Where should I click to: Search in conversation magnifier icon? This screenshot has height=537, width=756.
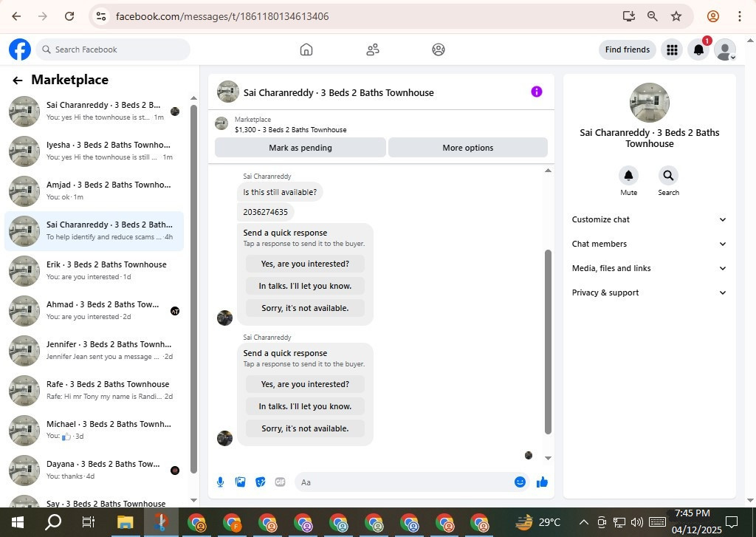[668, 176]
